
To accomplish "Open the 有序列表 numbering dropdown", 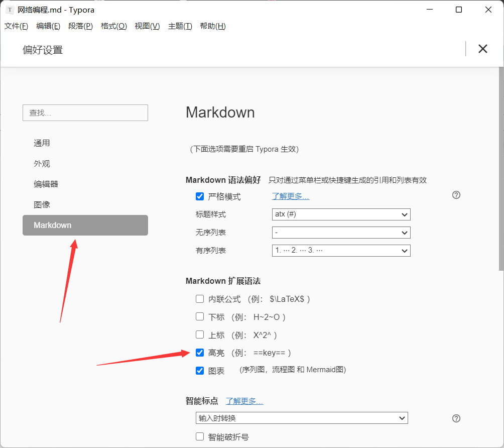I will (x=341, y=250).
